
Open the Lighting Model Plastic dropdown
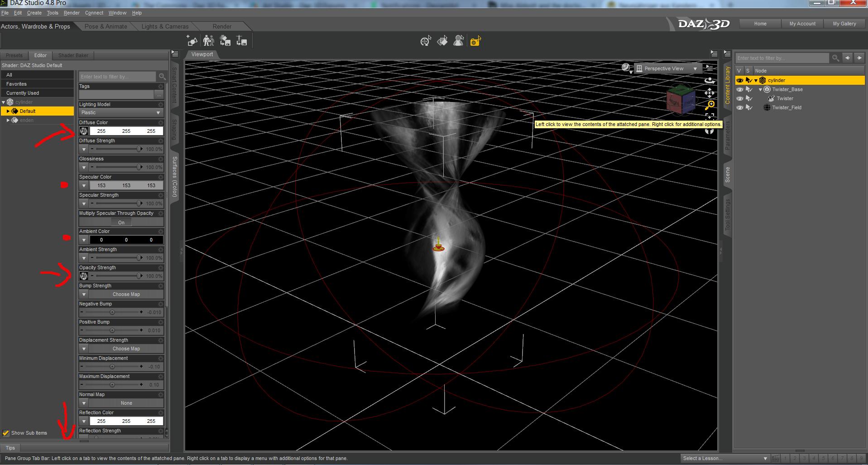pos(121,112)
